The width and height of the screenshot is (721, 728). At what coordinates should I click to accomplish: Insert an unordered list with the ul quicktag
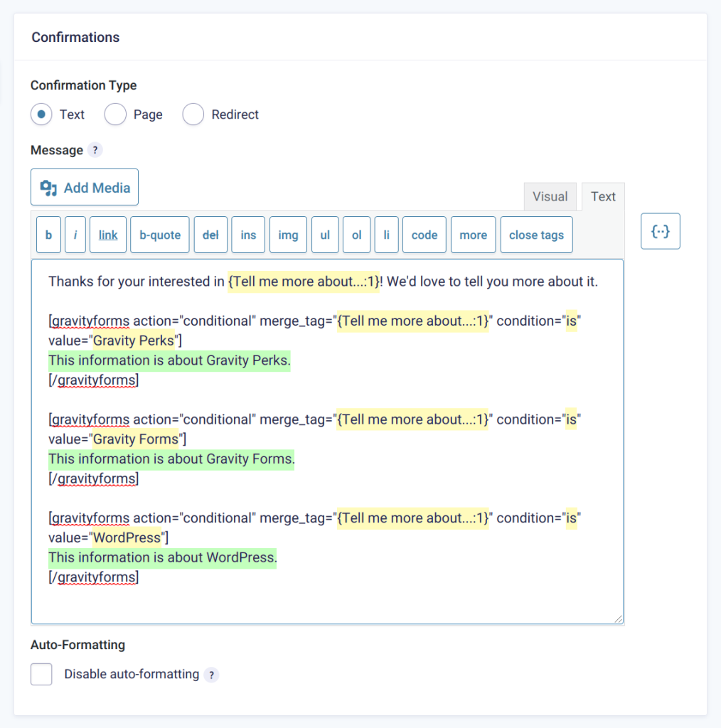point(325,235)
